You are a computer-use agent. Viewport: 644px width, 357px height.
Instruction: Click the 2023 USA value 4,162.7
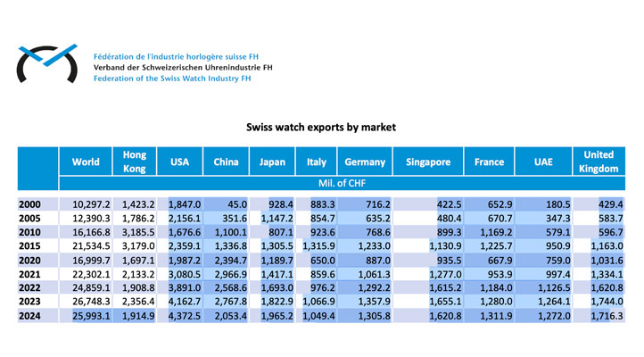click(184, 303)
